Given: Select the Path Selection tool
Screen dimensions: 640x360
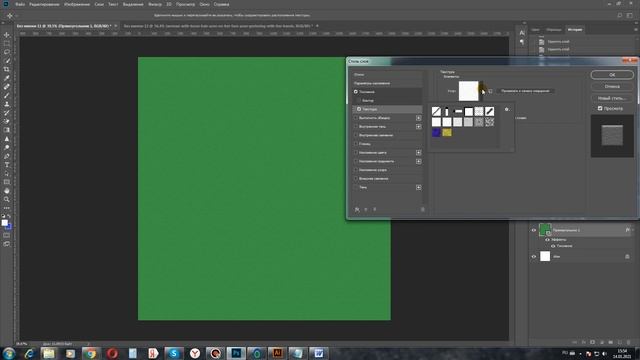Looking at the screenshot, I should pos(7,173).
